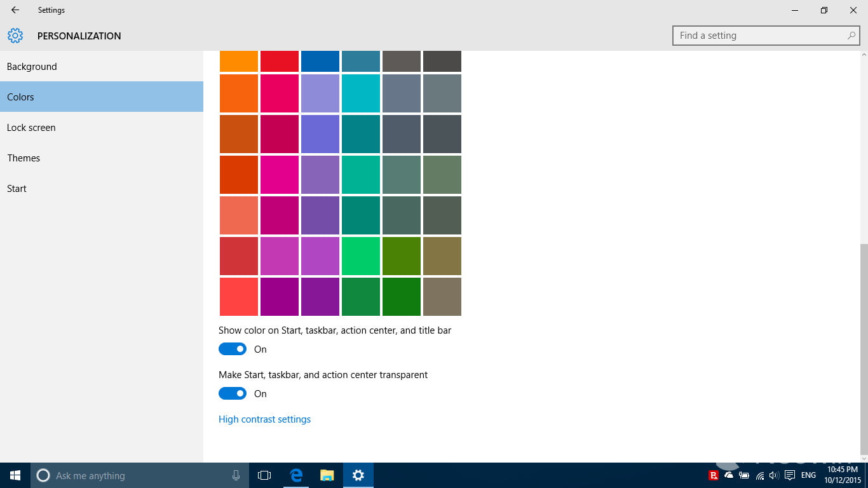Viewport: 868px width, 488px height.
Task: Click the Personalization gear icon
Action: (15, 36)
